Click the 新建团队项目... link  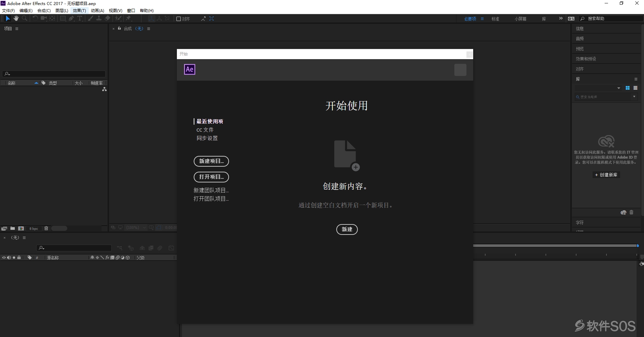tap(211, 190)
